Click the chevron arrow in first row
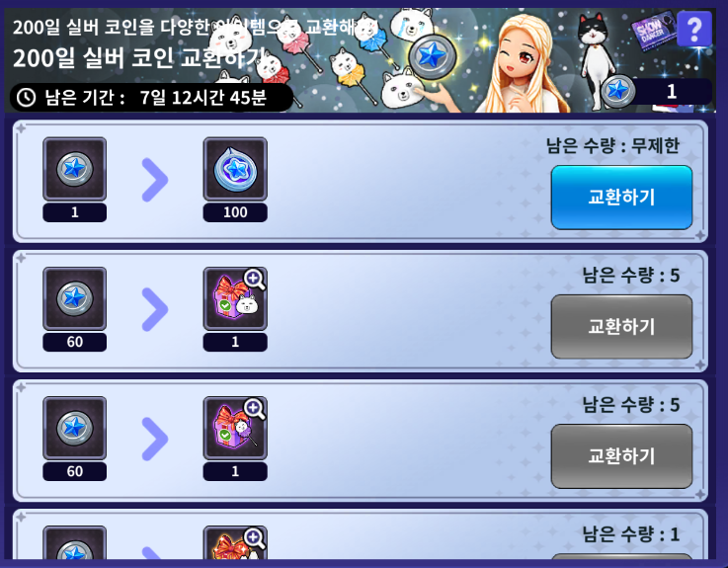Screen dimensions: 728x568 155,180
